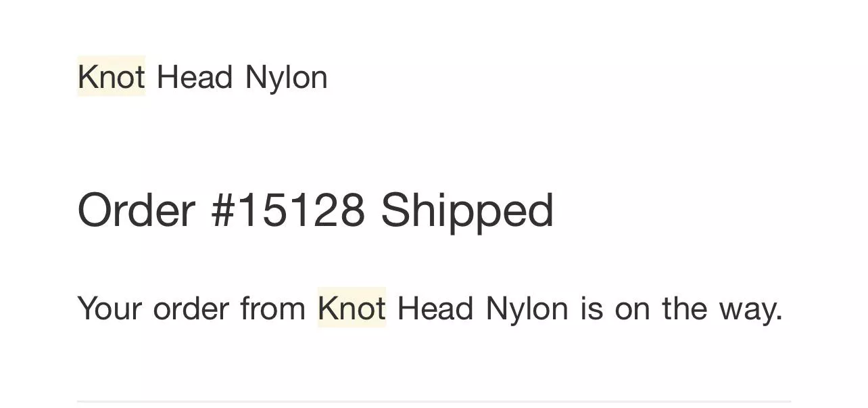Click the highlighted "Knot" in the message sentence
Viewport: 868px width, 408px height.
[352, 309]
